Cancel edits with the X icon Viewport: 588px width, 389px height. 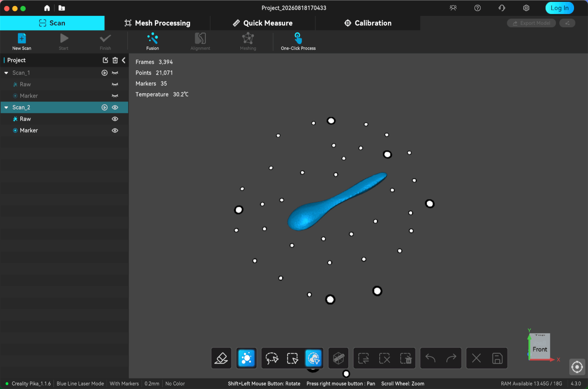click(x=476, y=358)
